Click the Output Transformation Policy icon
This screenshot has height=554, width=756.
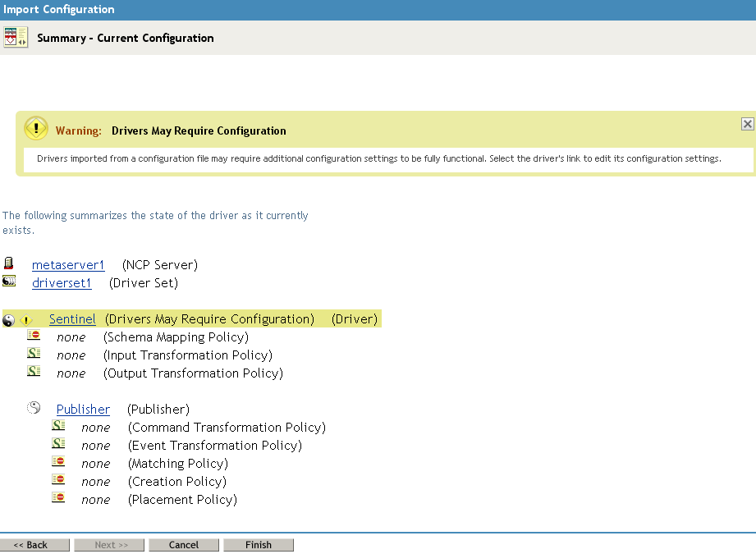[34, 371]
